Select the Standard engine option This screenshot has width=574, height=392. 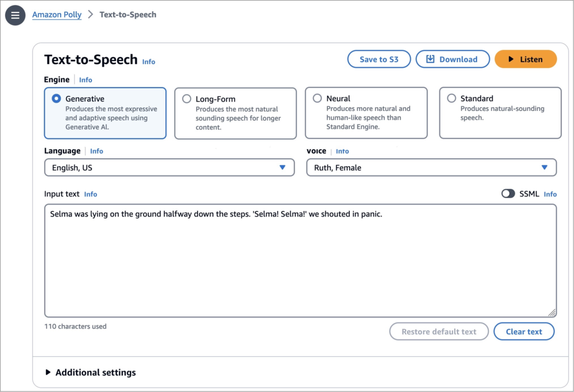tap(452, 98)
